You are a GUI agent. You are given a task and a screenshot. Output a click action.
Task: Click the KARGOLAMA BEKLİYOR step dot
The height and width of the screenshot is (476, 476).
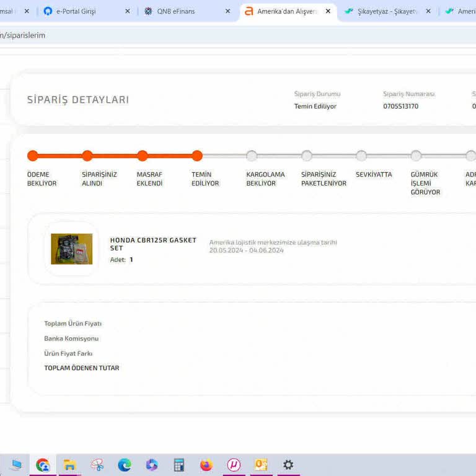click(x=252, y=156)
